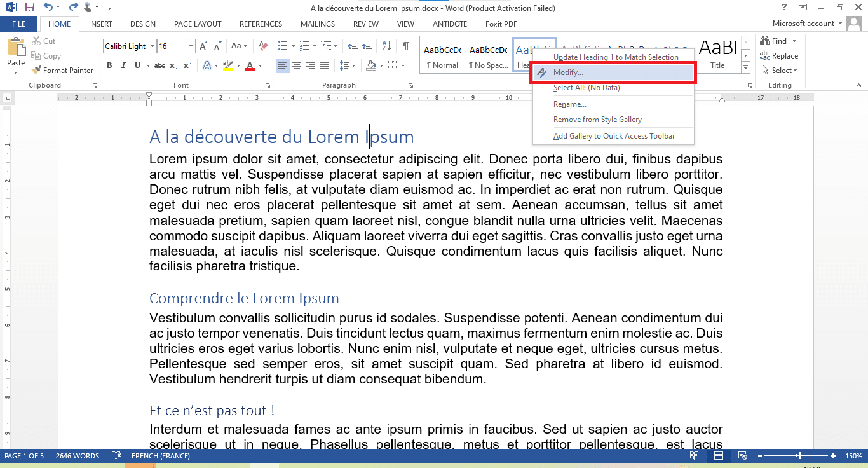Image resolution: width=868 pixels, height=468 pixels.
Task: Expand the font color dropdown arrow
Action: coord(261,65)
